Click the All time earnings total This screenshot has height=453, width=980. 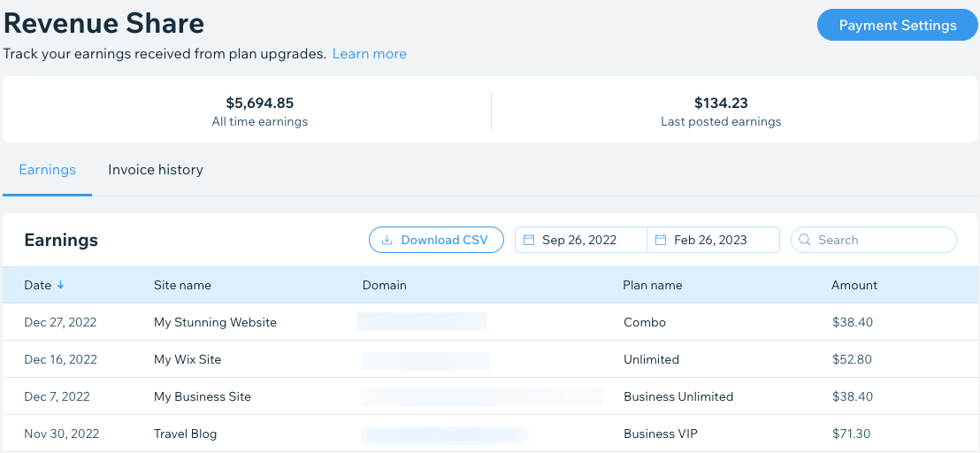click(259, 104)
